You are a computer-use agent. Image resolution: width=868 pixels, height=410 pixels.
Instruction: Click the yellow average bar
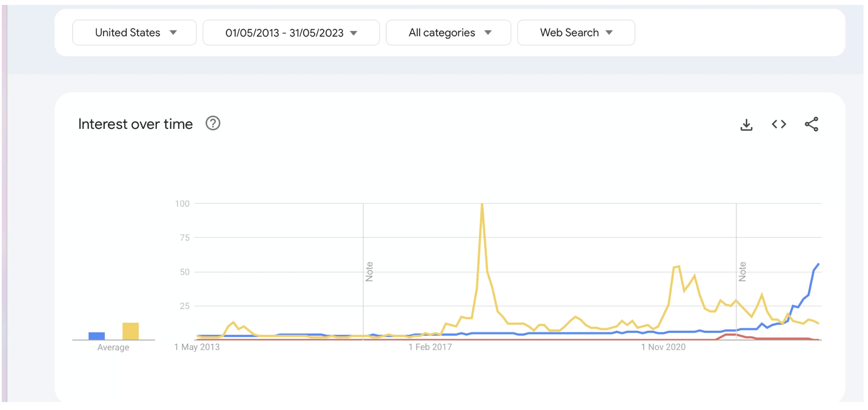(131, 331)
